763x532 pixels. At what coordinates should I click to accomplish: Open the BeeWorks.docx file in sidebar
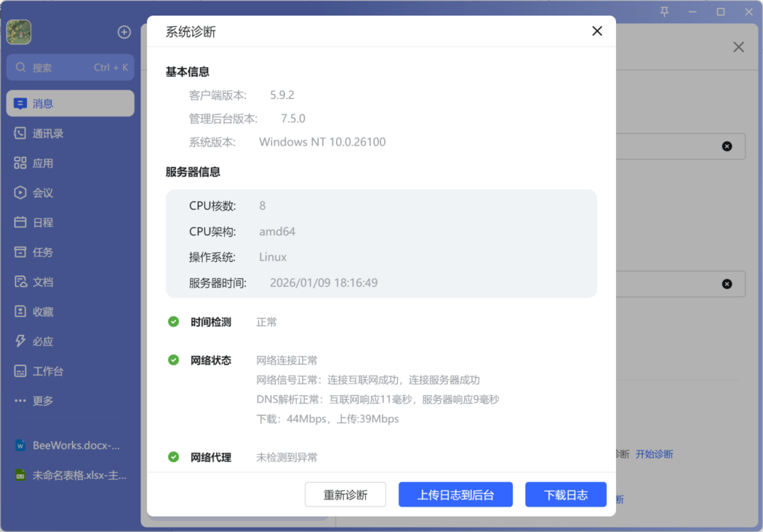point(71,445)
